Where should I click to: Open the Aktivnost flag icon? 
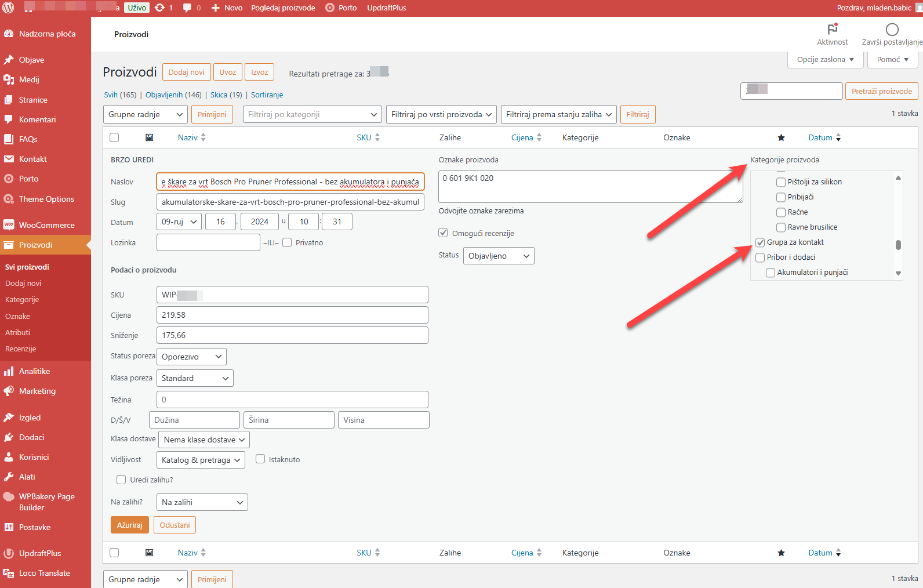(x=832, y=30)
